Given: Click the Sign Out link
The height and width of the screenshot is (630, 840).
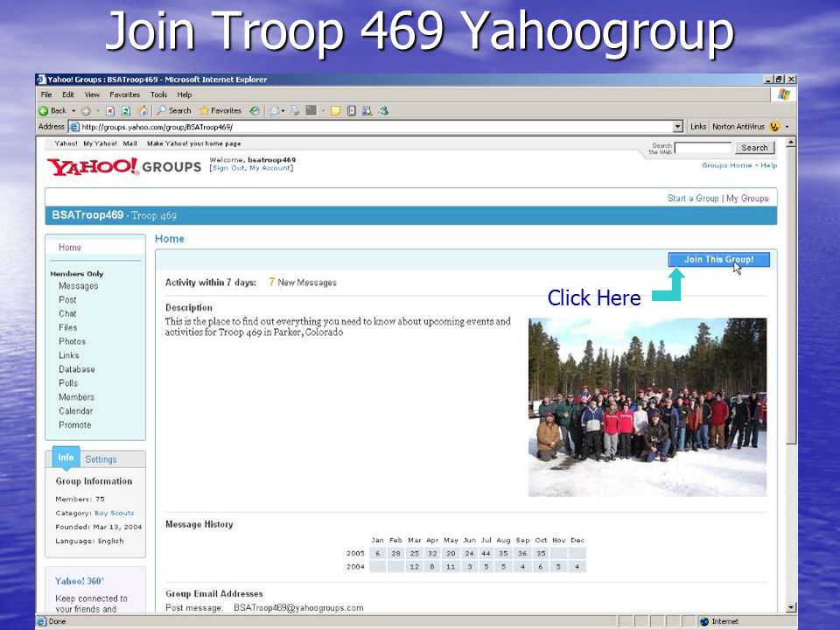Looking at the screenshot, I should pos(228,168).
